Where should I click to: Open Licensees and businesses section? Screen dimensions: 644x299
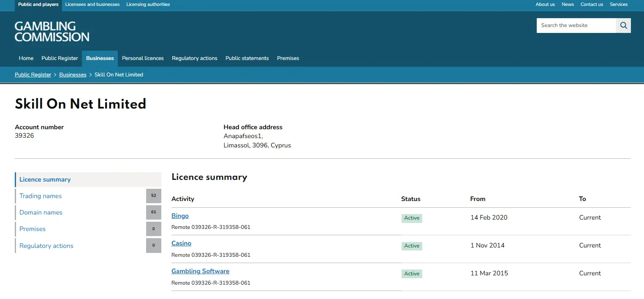point(92,5)
